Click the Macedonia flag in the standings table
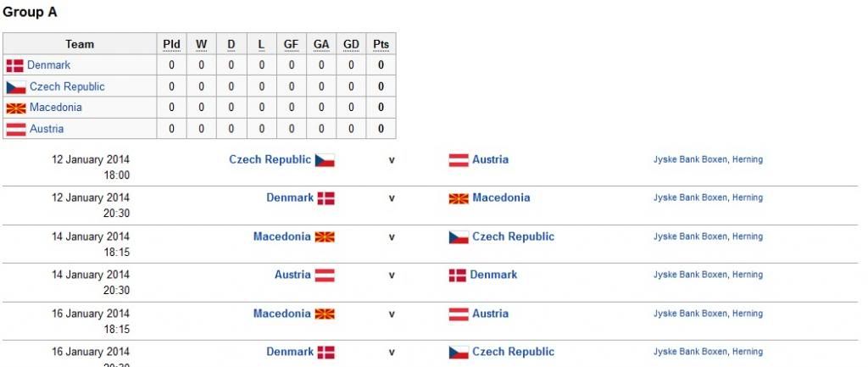Screen dimensions: 868x367 (x=16, y=108)
